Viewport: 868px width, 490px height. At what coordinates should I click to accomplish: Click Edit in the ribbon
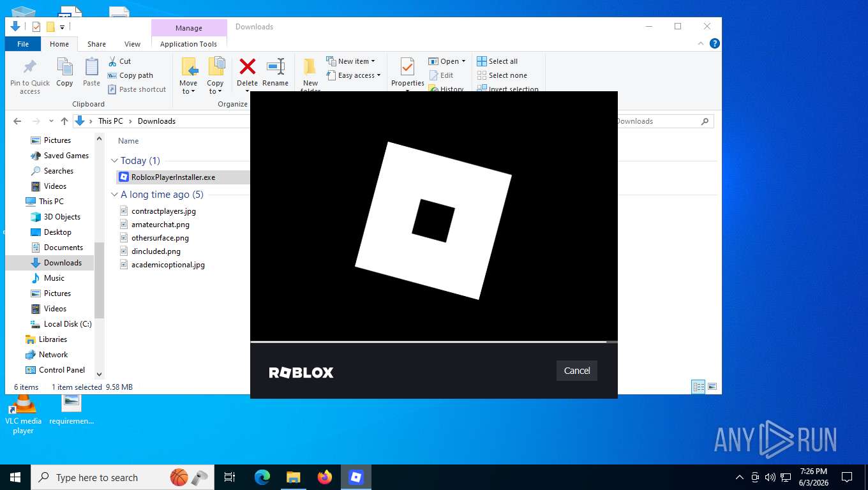440,75
